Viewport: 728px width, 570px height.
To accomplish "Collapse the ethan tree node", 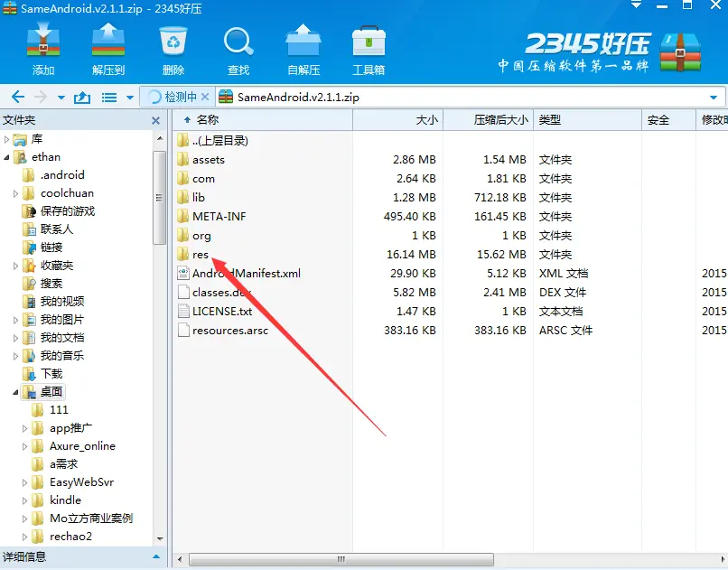I will pyautogui.click(x=6, y=157).
